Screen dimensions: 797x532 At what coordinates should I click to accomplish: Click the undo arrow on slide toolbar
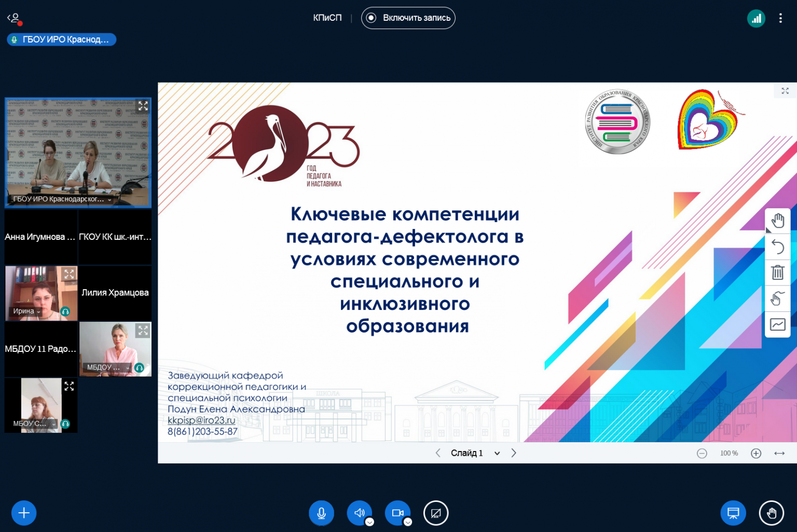[x=777, y=247]
